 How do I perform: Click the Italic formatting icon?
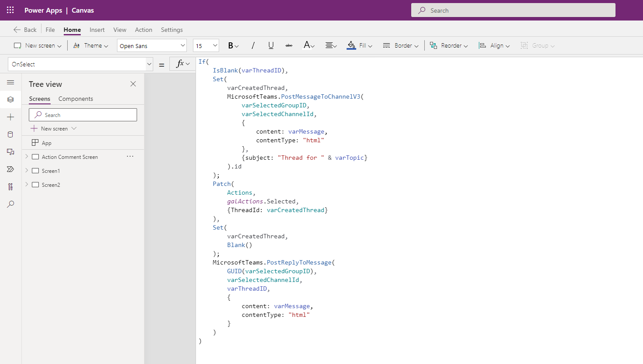coord(253,45)
